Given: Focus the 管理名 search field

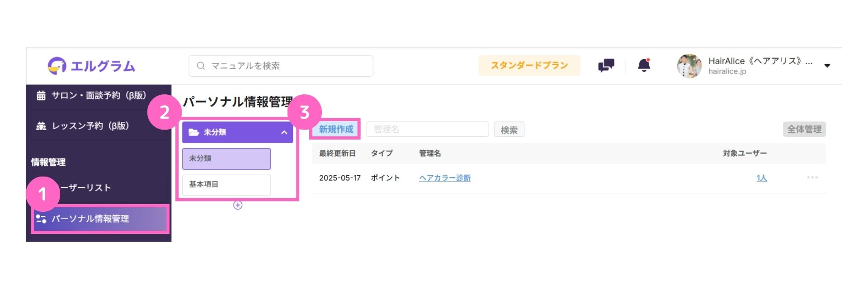Looking at the screenshot, I should [x=427, y=130].
